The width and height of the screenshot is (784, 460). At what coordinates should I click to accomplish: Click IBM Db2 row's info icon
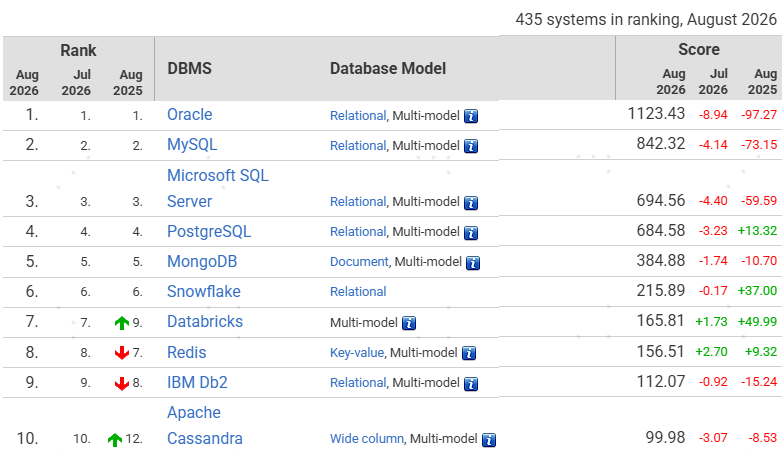(470, 384)
